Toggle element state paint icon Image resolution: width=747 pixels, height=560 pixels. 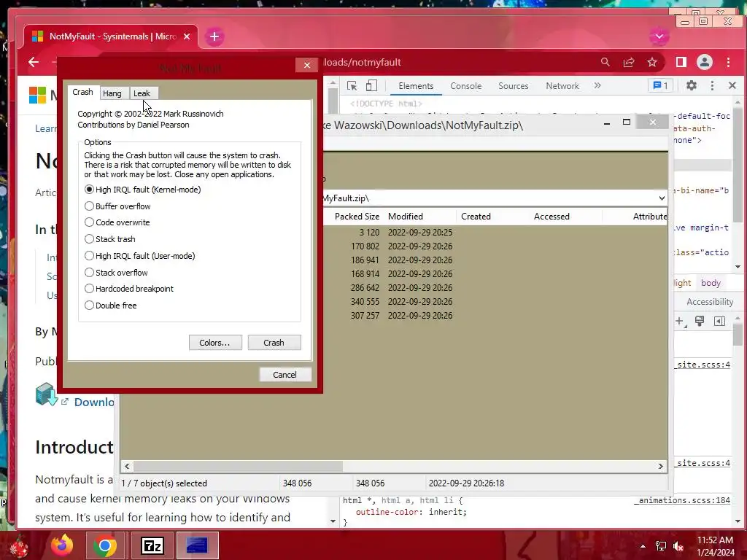pyautogui.click(x=700, y=322)
